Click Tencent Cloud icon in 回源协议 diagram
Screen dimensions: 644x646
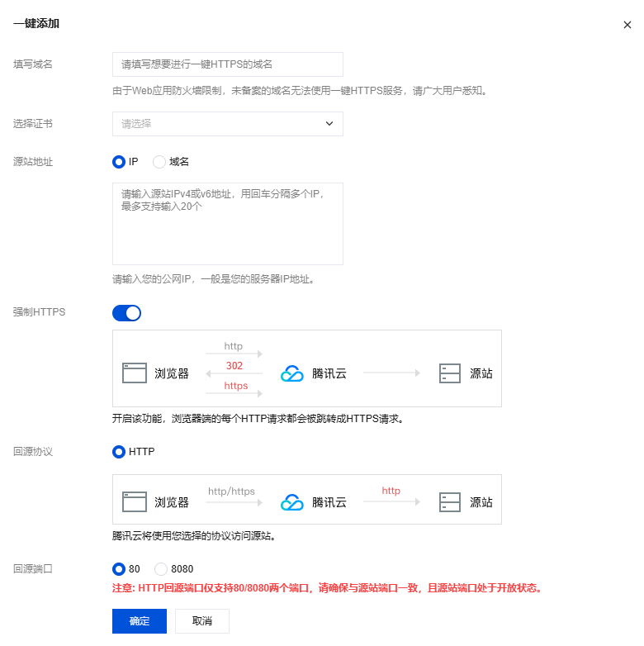coord(292,502)
